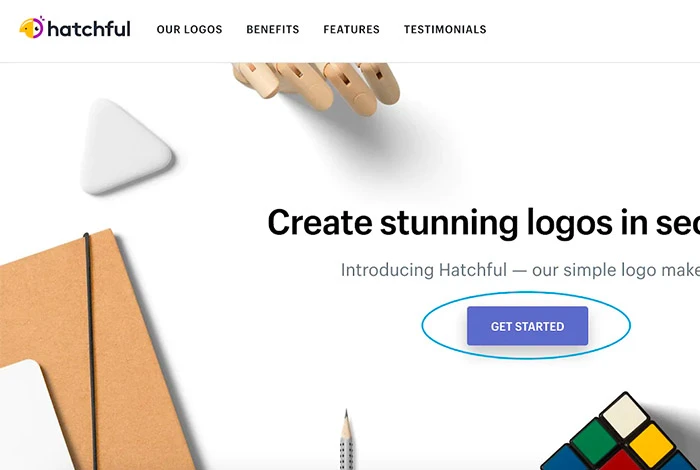
Task: Click the black elastic band on notebook
Action: 90,351
